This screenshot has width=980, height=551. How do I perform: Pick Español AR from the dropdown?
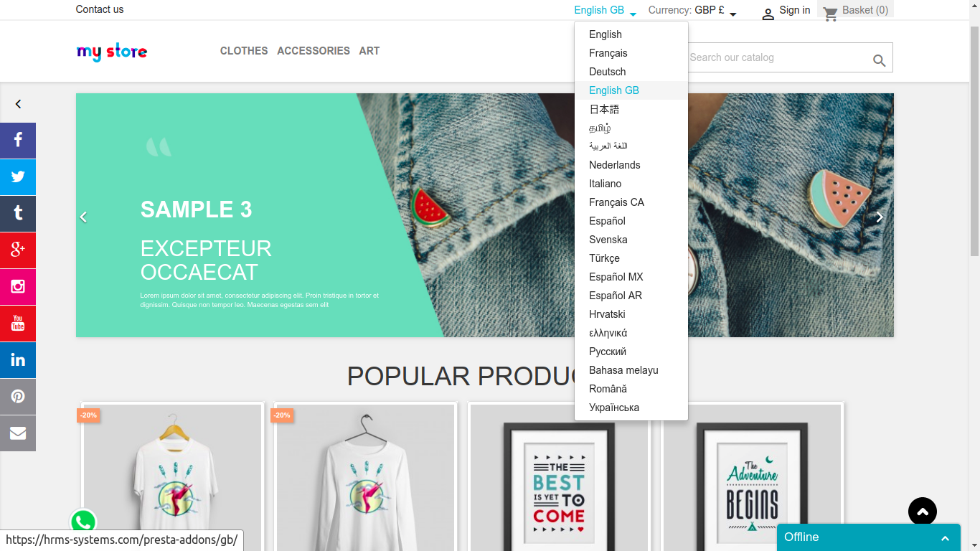click(631, 296)
